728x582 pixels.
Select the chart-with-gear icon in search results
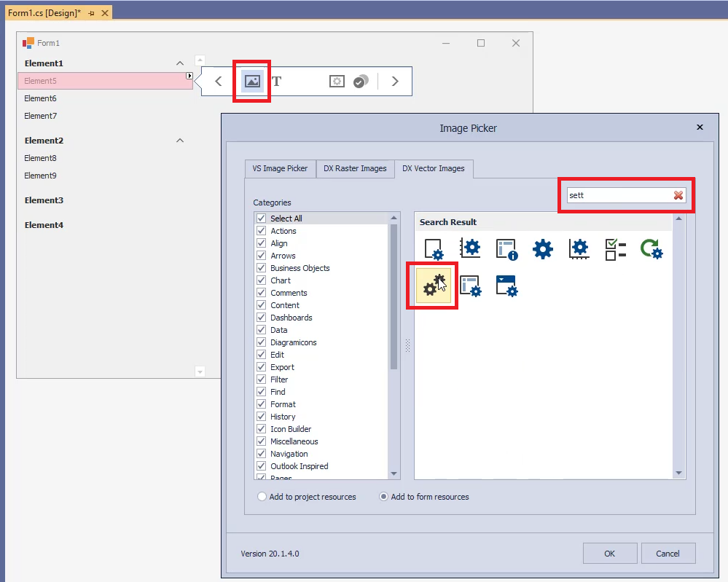pyautogui.click(x=579, y=249)
